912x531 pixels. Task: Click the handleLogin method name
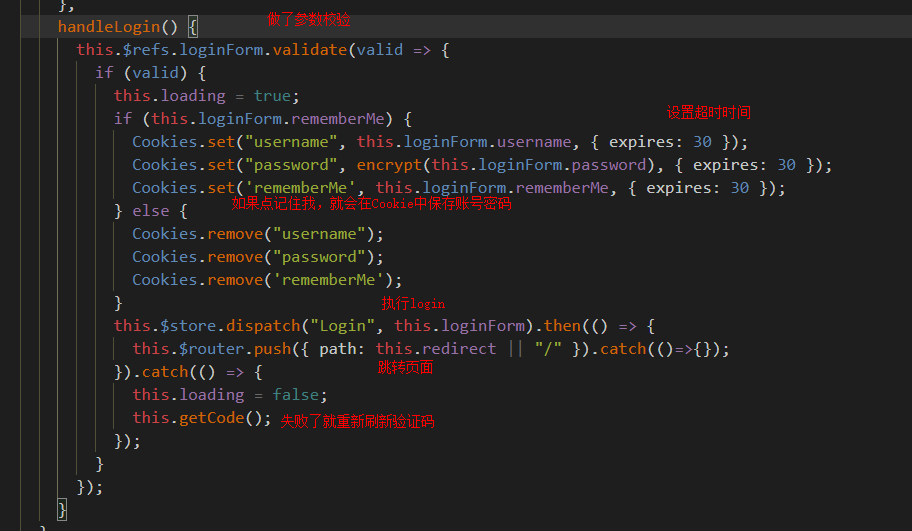tap(109, 27)
